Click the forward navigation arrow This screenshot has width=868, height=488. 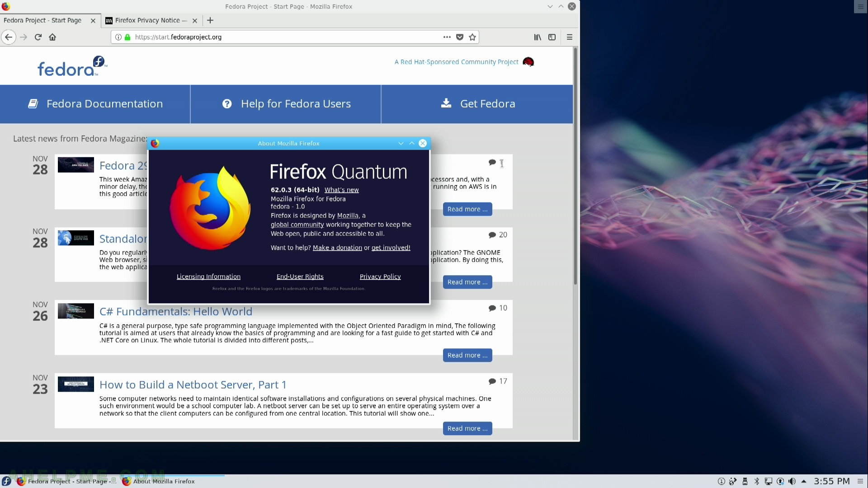[x=24, y=37]
